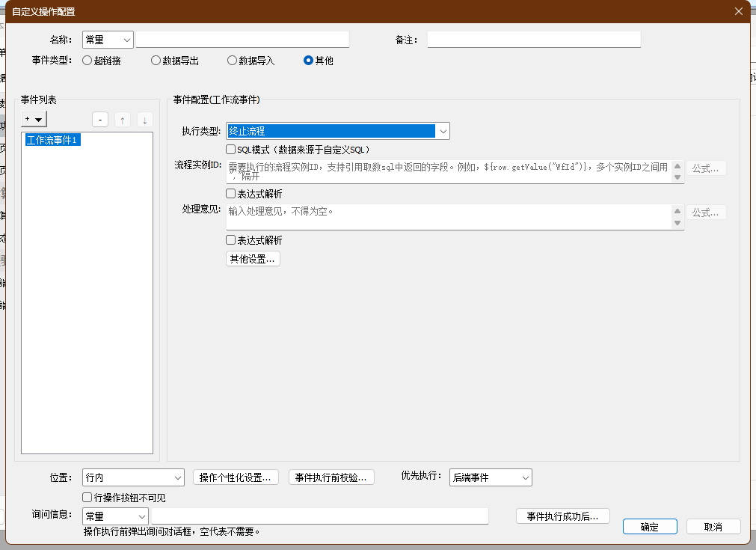Viewport: 756px width, 550px height.
Task: Select the 超链接 event type
Action: point(87,61)
